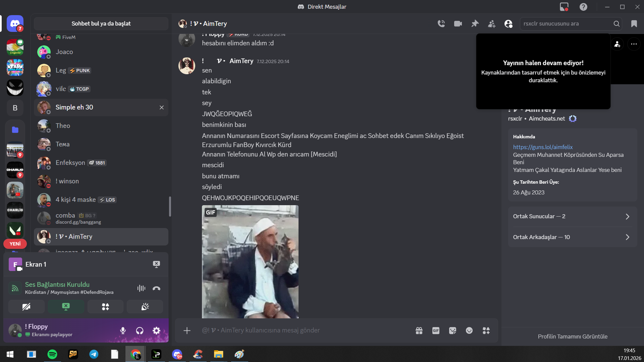Open Google Chrome from the taskbar
This screenshot has height=362, width=644.
pos(136,354)
